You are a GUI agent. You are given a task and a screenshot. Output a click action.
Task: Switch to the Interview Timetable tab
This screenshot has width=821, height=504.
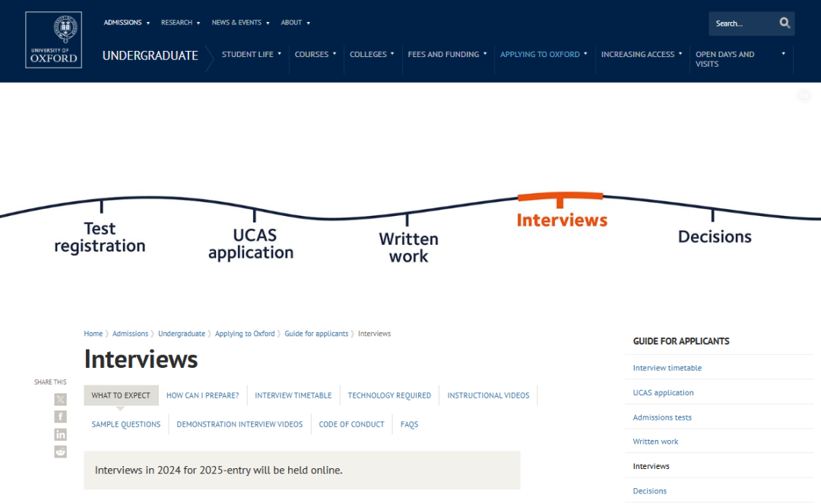pos(293,395)
